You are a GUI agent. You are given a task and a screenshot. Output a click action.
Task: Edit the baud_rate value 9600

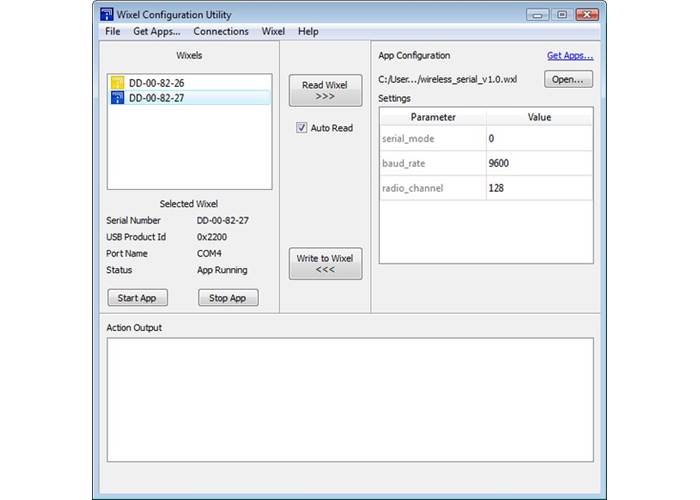pyautogui.click(x=538, y=163)
